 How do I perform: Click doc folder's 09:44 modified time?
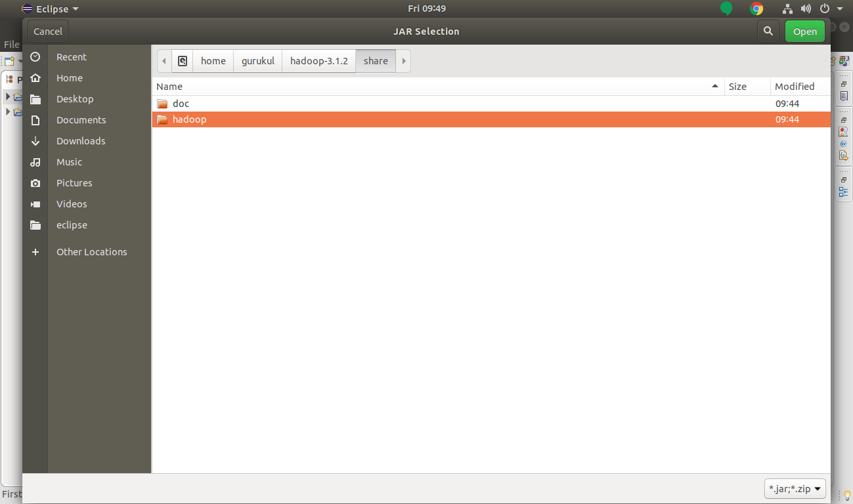pyautogui.click(x=787, y=104)
